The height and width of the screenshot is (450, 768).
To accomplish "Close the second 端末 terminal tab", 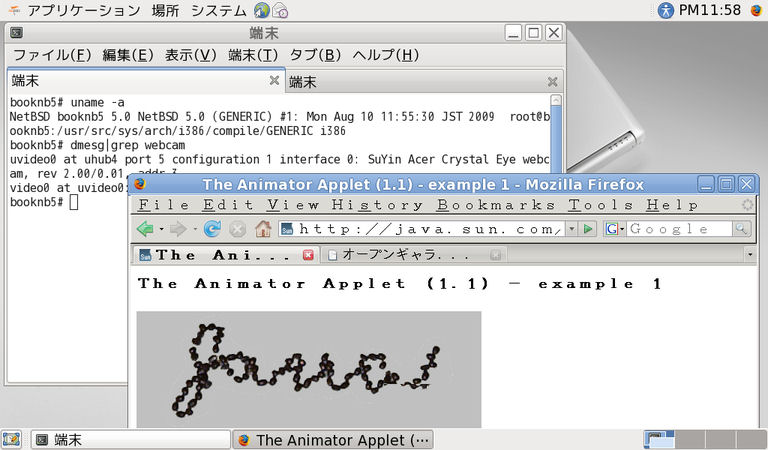I will coord(552,82).
